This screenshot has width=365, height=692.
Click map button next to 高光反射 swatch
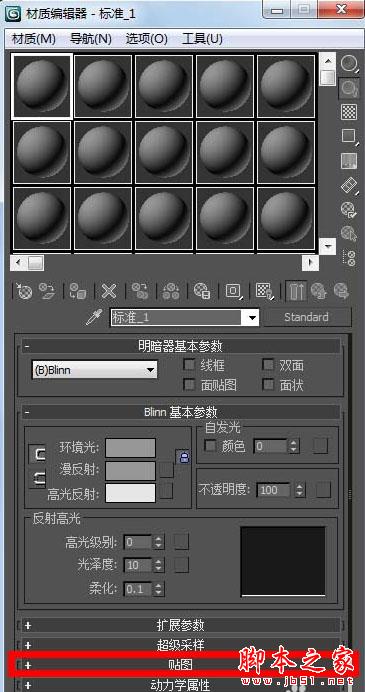coord(166,491)
